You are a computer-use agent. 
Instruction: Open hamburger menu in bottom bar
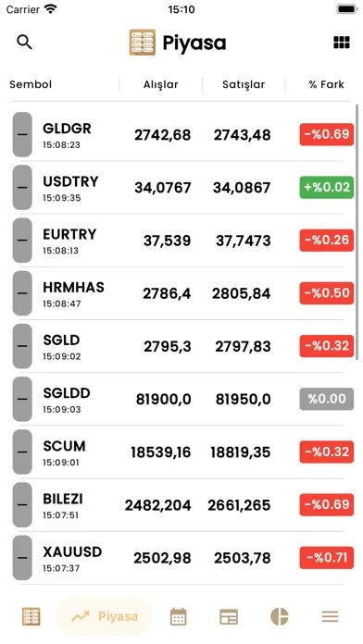pyautogui.click(x=330, y=616)
